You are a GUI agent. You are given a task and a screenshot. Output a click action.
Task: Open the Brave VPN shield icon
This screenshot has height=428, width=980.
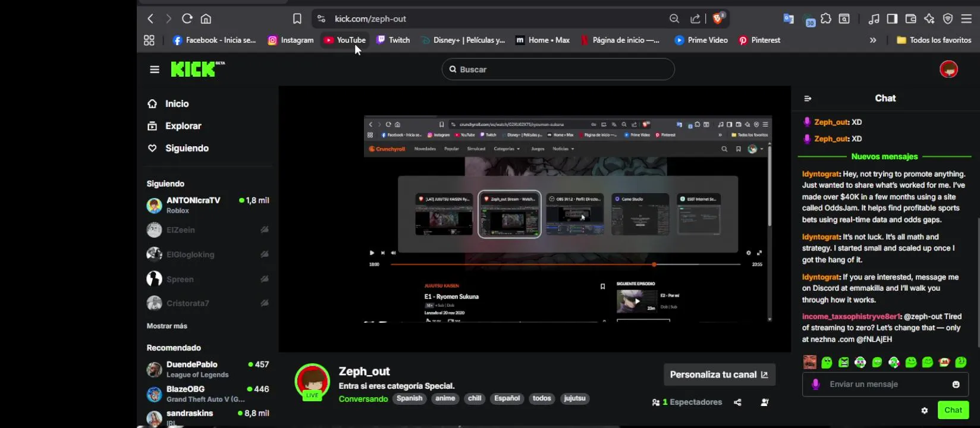948,19
